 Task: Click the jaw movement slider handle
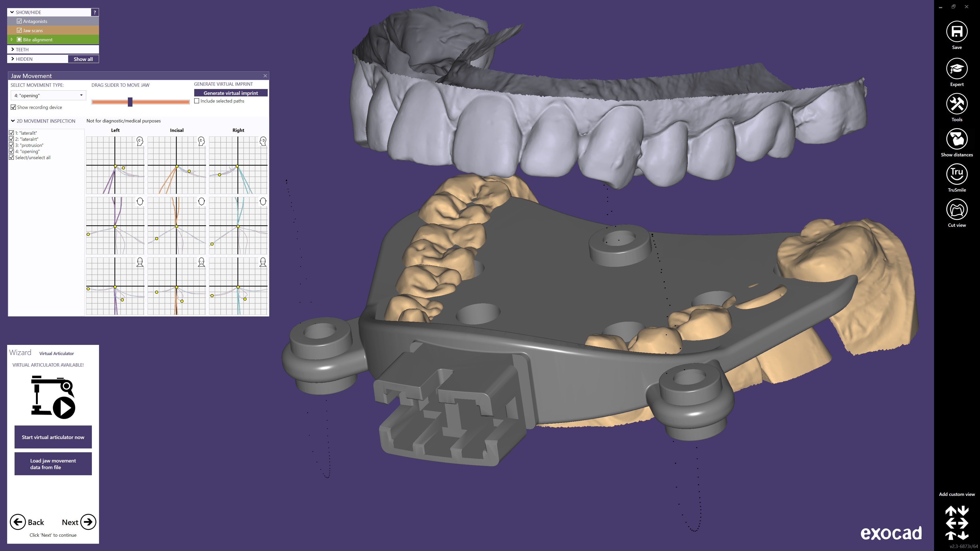click(130, 102)
